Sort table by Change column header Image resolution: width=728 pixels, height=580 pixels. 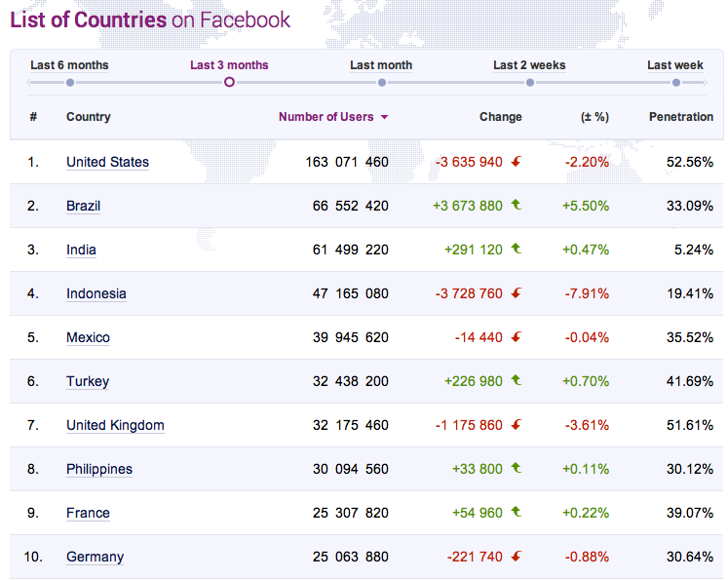tap(501, 117)
